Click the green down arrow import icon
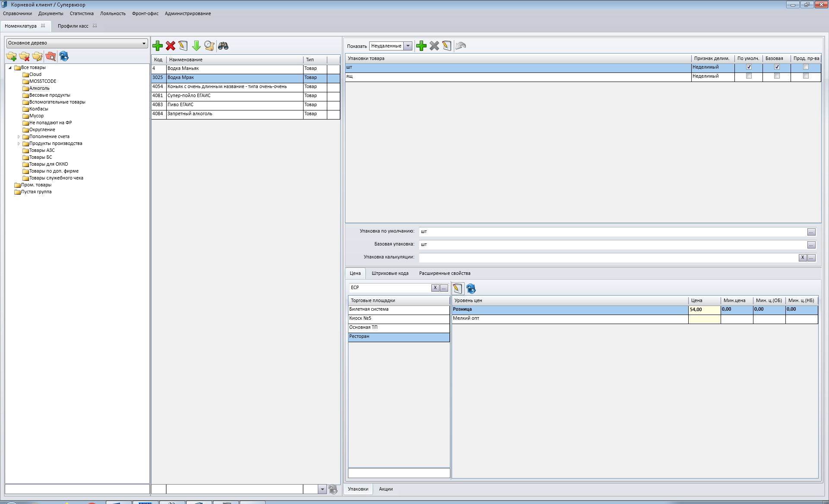829x504 pixels. point(196,46)
